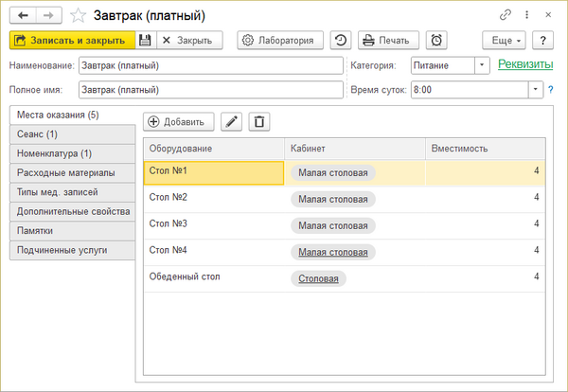568x392 pixels.
Task: Click capacity value 4 in Стол №4 row
Action: (x=537, y=250)
